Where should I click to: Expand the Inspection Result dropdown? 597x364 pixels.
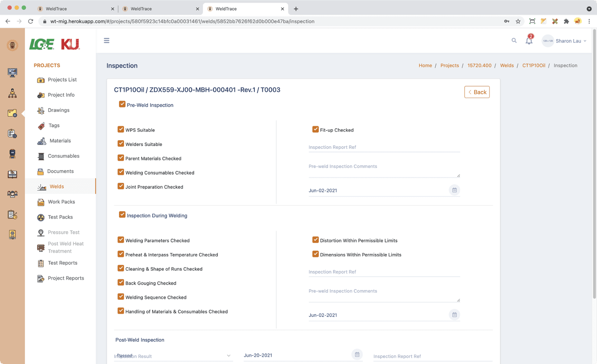pos(228,356)
